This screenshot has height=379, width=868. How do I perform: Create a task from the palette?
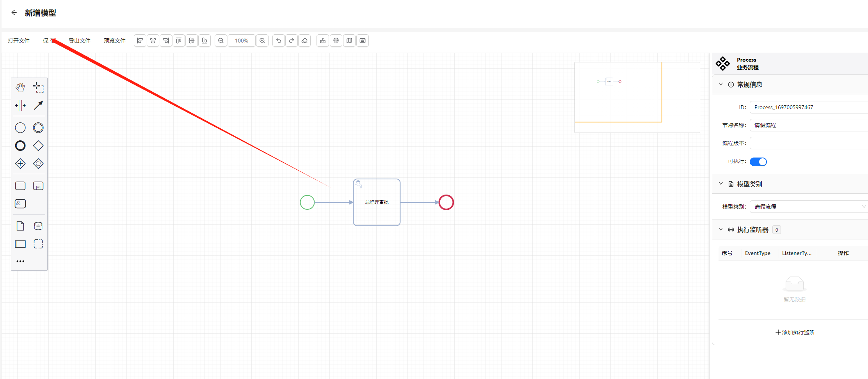pyautogui.click(x=20, y=186)
